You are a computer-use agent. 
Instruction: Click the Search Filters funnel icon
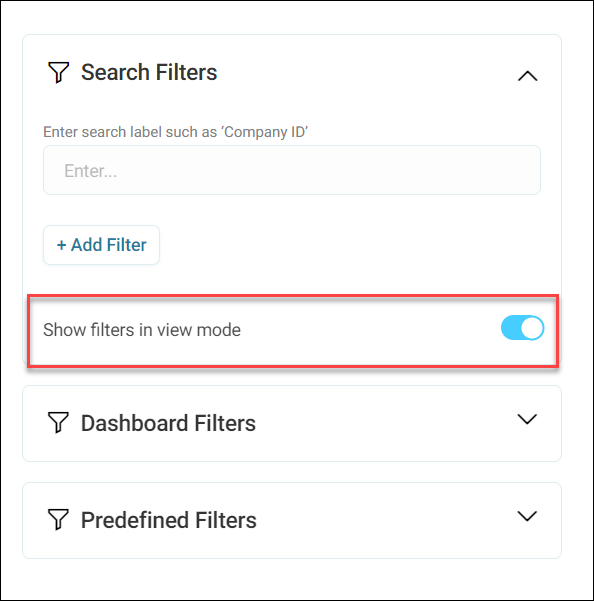(58, 72)
